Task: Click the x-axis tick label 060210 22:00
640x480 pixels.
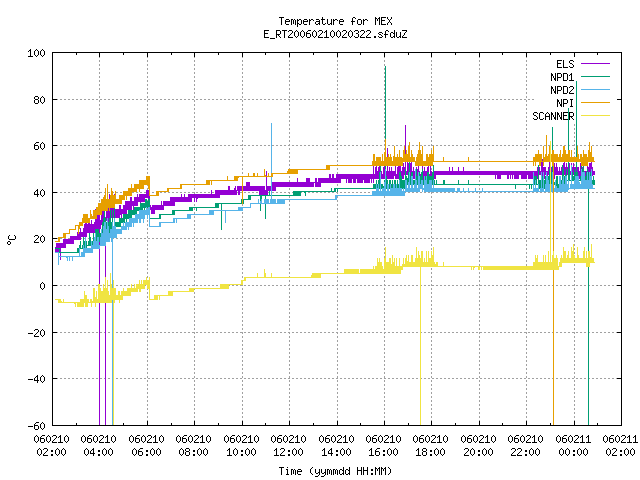Action: click(526, 446)
